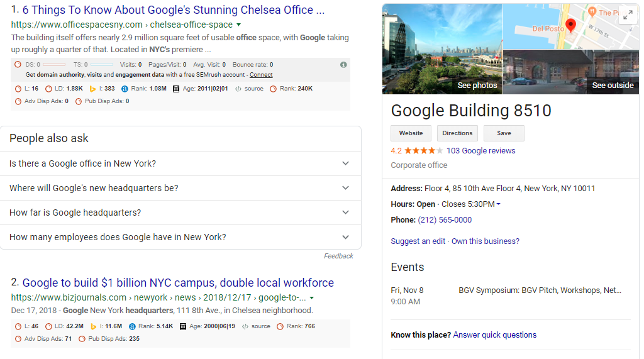644x359 pixels.
Task: Open the bizjournals.com URL dropdown arrow
Action: pos(312,298)
